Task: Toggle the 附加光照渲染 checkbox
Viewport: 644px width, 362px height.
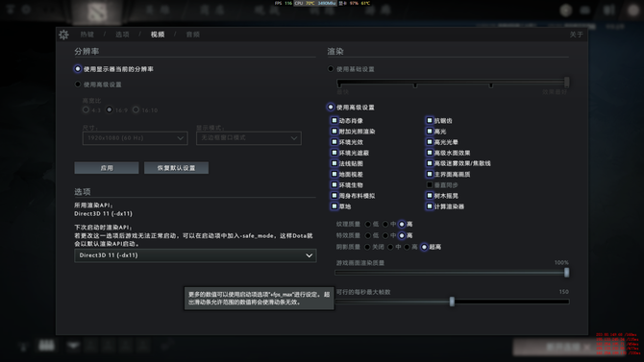Action: (334, 132)
